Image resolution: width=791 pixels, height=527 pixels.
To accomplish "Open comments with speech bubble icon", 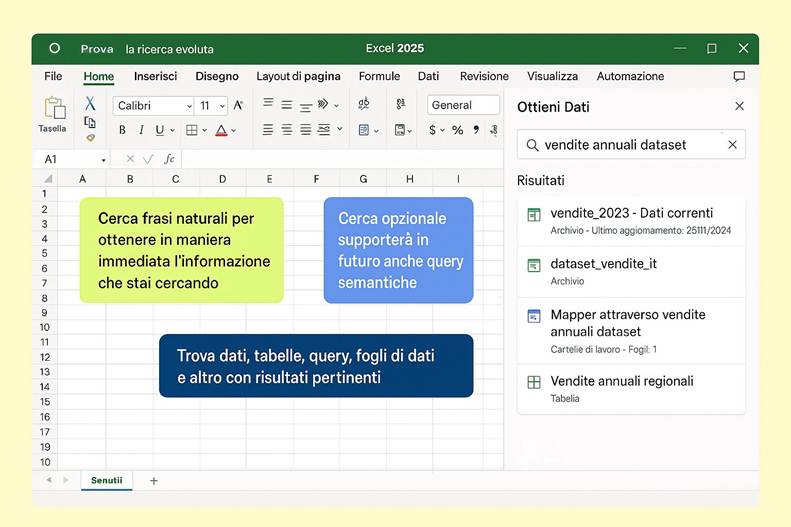I will (739, 76).
